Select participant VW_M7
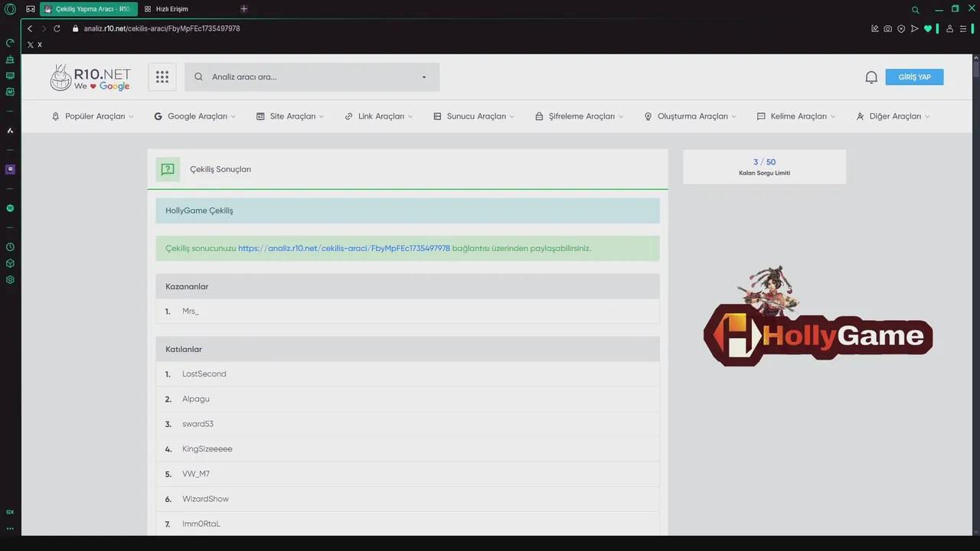980x551 pixels. click(196, 474)
